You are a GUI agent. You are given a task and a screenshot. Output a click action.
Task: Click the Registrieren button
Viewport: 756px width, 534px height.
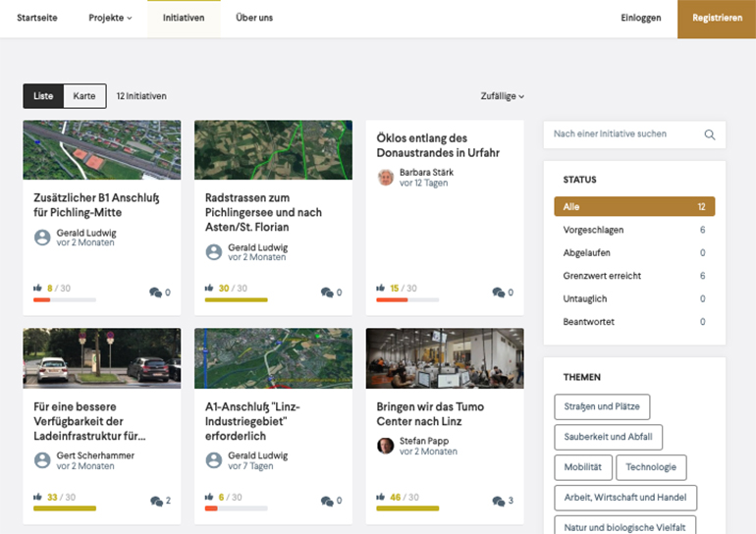tap(716, 19)
